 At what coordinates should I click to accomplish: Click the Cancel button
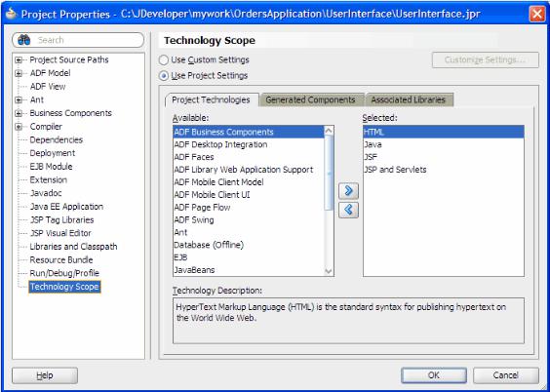[505, 375]
